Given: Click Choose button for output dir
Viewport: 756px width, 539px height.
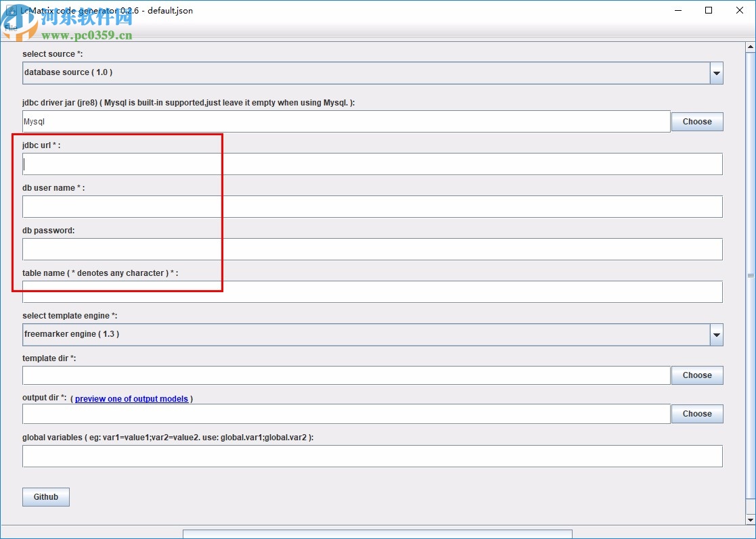Looking at the screenshot, I should click(697, 414).
